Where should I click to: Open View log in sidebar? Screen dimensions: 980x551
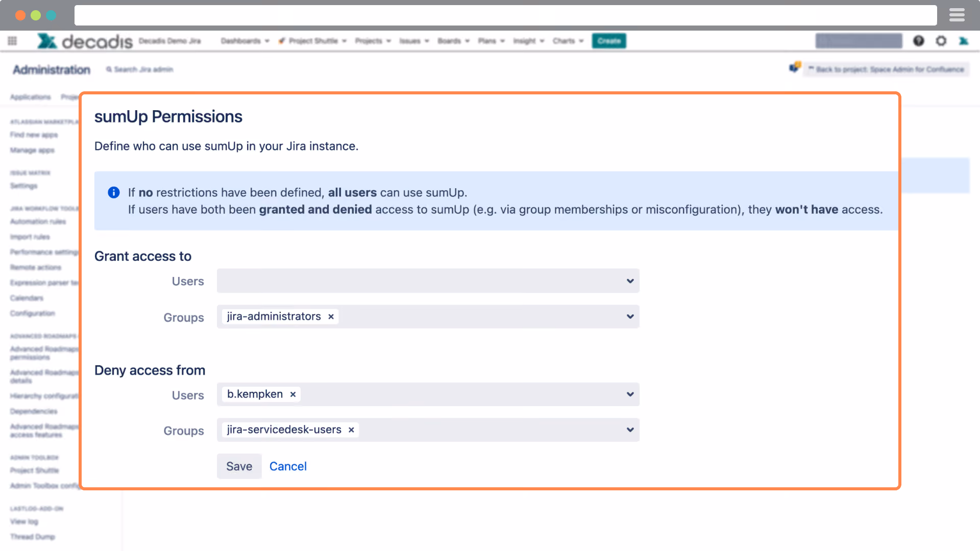click(x=24, y=521)
